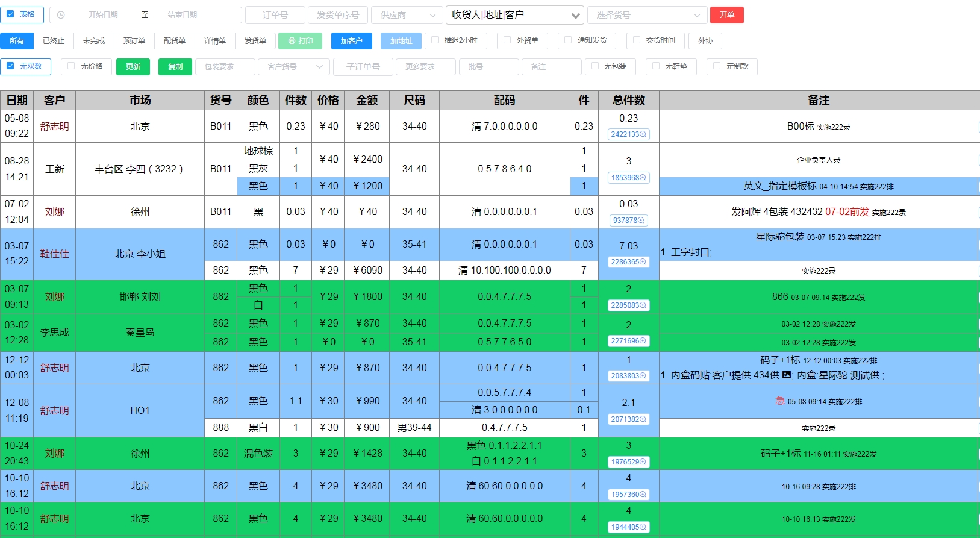Screen dimensions: 980x538
Task: Switch to the 未完成 tab
Action: click(x=94, y=41)
